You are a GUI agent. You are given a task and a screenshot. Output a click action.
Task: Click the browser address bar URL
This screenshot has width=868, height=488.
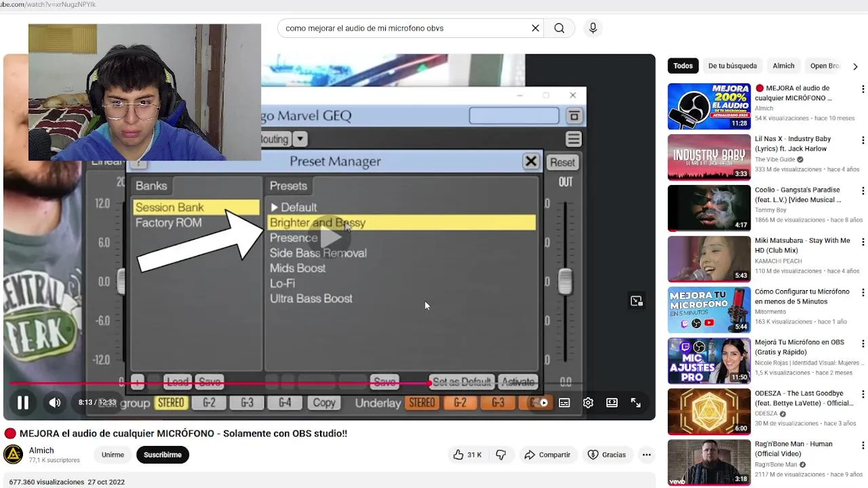tap(47, 5)
